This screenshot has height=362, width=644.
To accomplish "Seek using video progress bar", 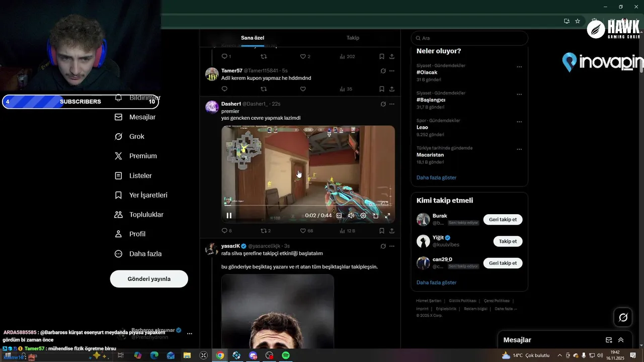I will click(x=308, y=206).
